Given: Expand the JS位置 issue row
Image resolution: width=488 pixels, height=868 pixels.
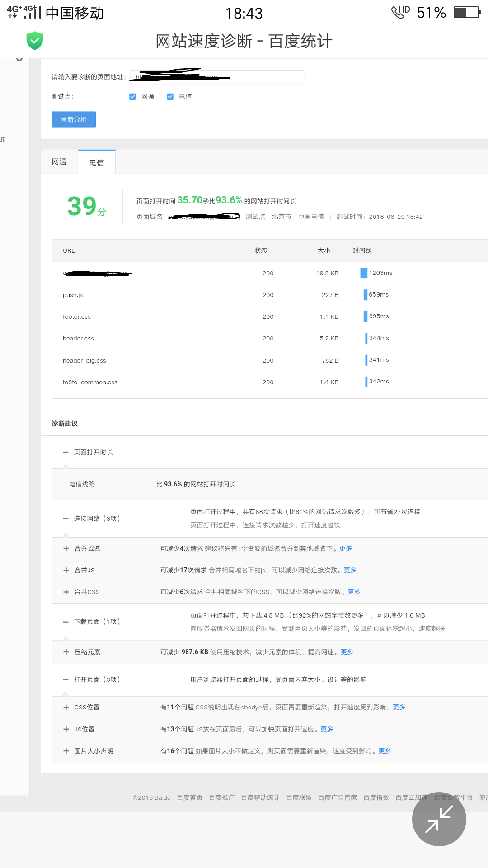Looking at the screenshot, I should (66, 729).
